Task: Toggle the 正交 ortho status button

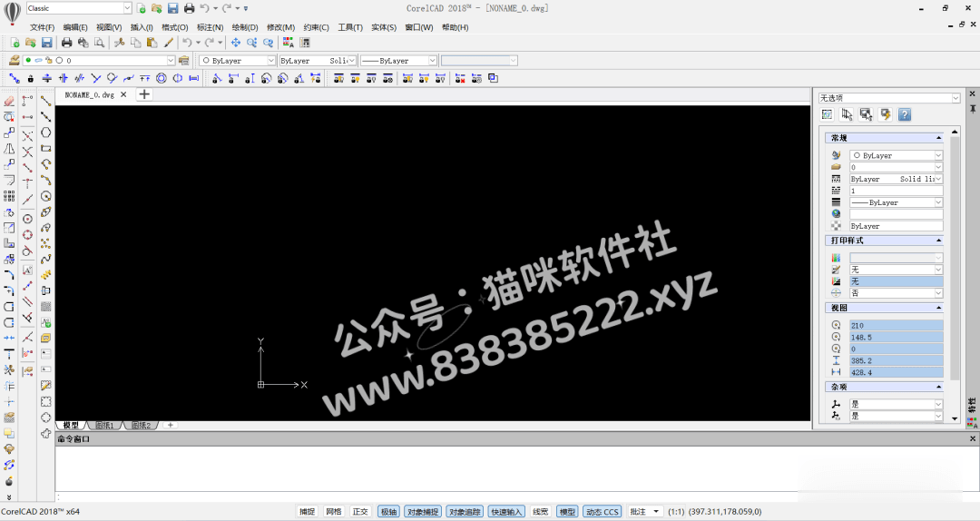Action: point(360,512)
